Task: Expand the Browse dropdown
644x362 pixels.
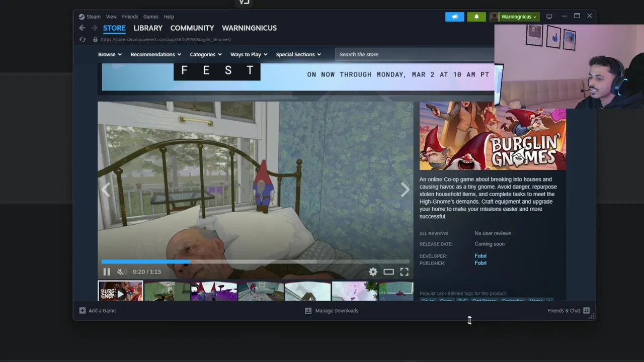Action: click(110, 54)
